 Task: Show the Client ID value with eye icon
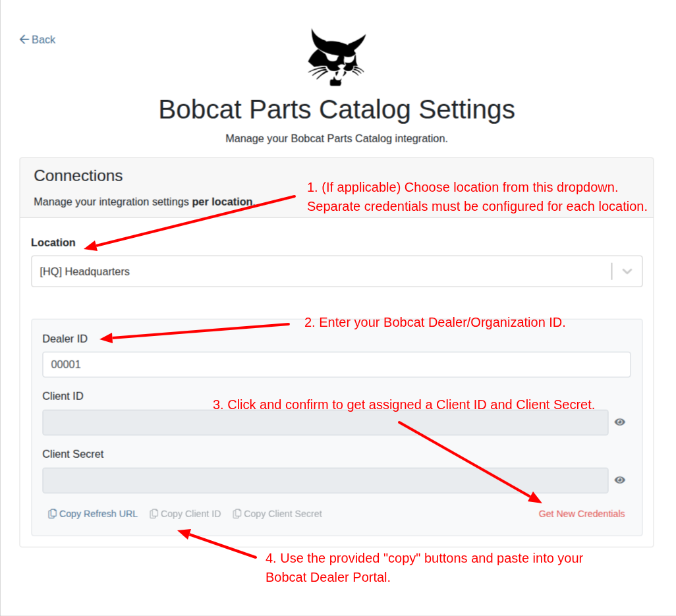coord(620,422)
